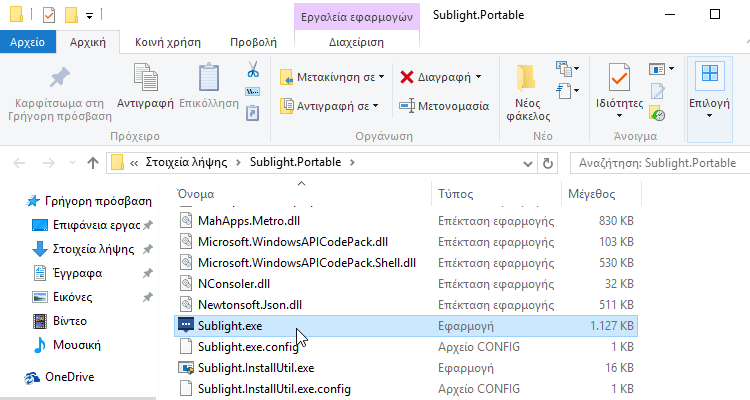Screen dimensions: 750x400
Task: Open the Διαχείριση tab
Action: (356, 42)
